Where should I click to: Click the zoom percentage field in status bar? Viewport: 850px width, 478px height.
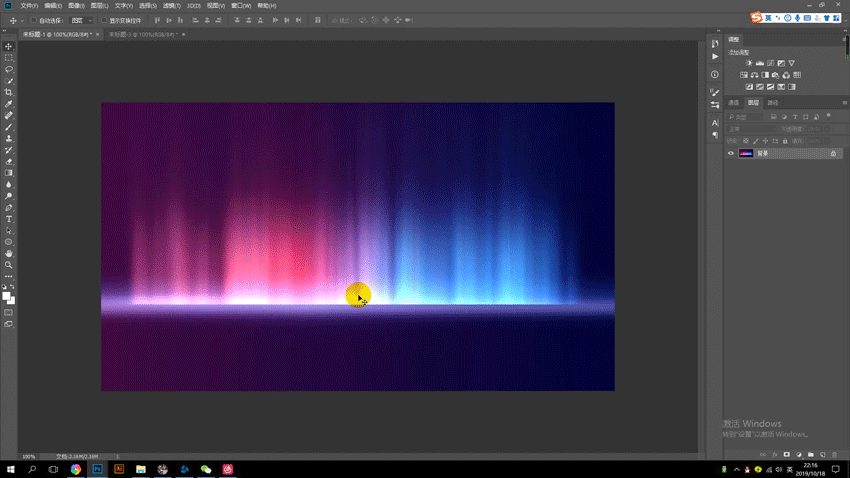coord(29,457)
